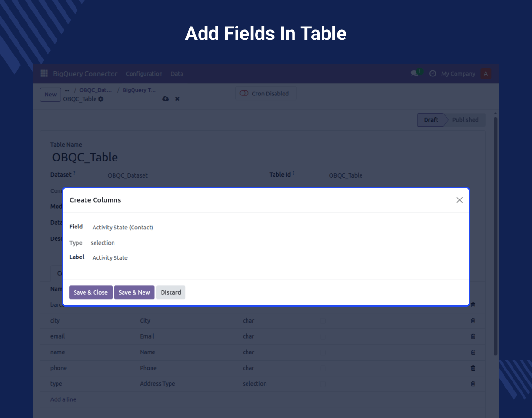Go to BigQuery T... breadcrumb link
Screen dimensions: 532x418
[x=139, y=90]
